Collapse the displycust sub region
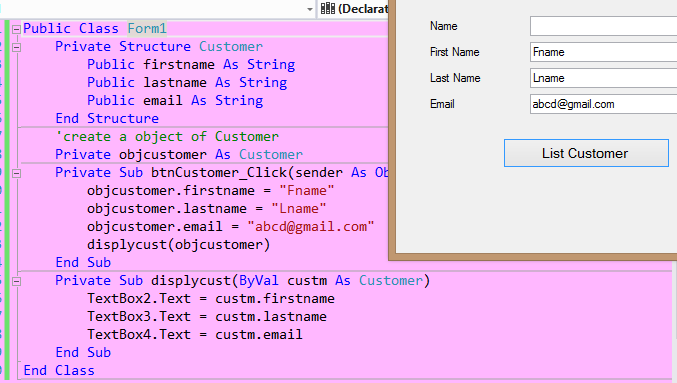The width and height of the screenshot is (677, 383). coord(16,281)
